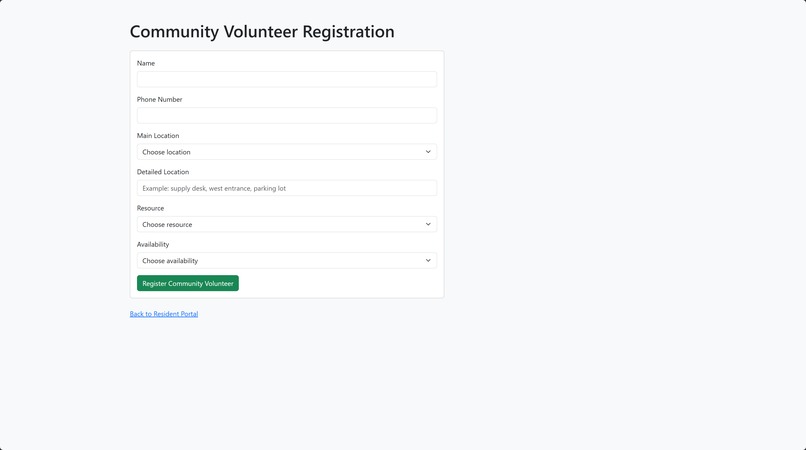This screenshot has width=806, height=450.
Task: Submit with Register Community Volunteer button
Action: tap(188, 283)
